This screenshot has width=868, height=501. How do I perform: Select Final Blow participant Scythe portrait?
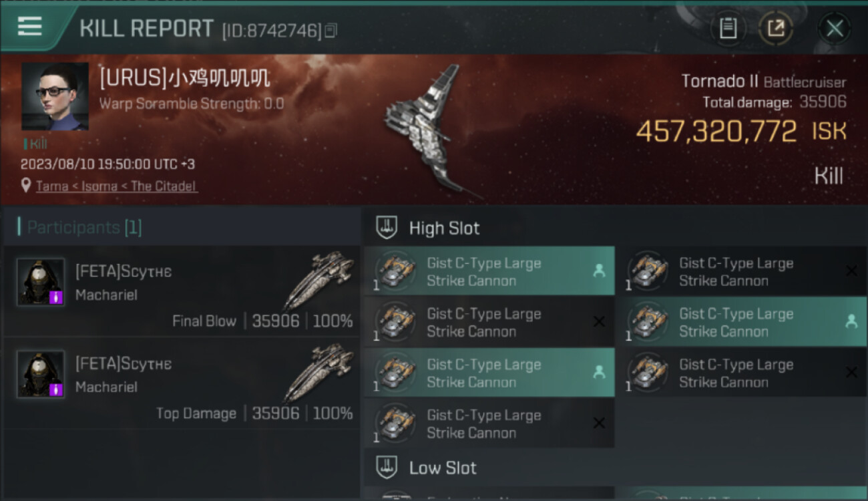41,282
